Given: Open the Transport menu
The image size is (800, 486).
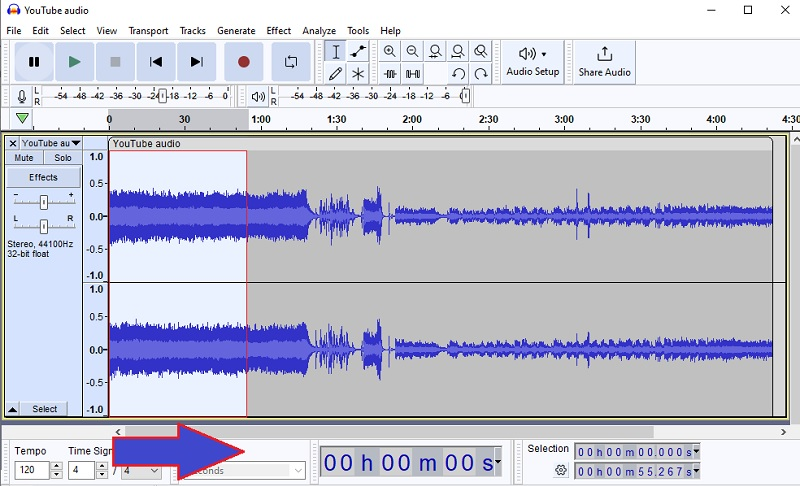Looking at the screenshot, I should [x=148, y=31].
